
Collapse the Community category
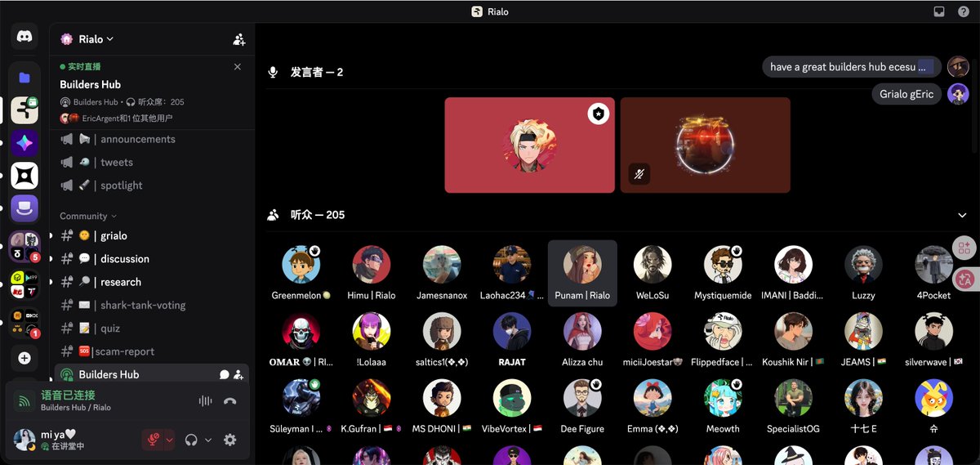tap(87, 216)
